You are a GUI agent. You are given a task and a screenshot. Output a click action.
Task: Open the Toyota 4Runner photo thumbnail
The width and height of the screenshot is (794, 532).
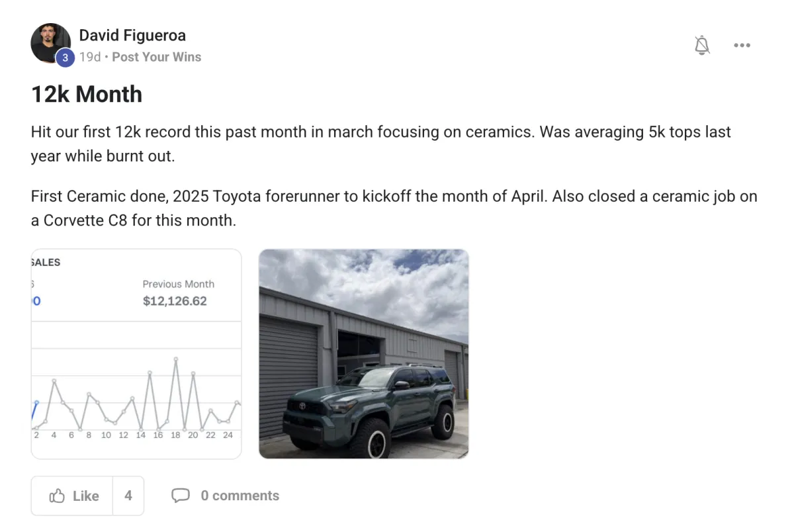(x=363, y=354)
